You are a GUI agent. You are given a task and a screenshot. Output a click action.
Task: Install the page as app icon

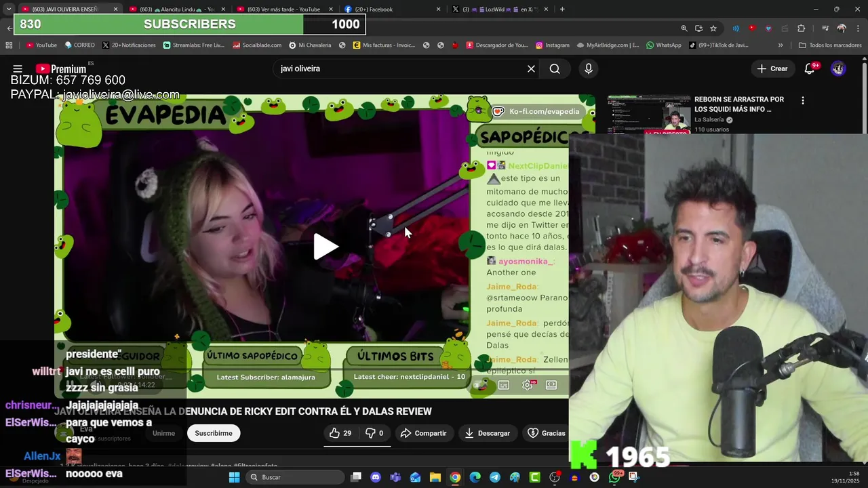click(x=698, y=28)
